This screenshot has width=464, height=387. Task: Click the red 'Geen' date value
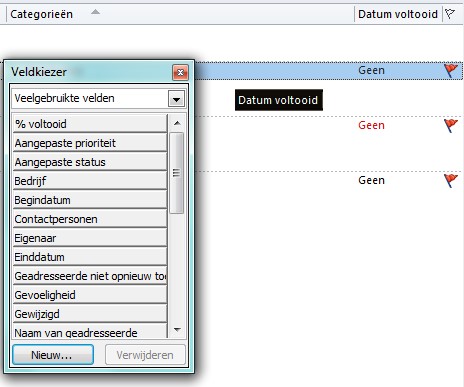click(x=371, y=125)
